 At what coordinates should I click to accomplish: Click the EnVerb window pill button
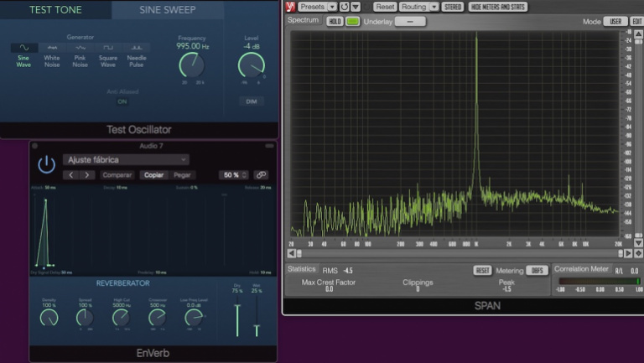[x=269, y=146]
